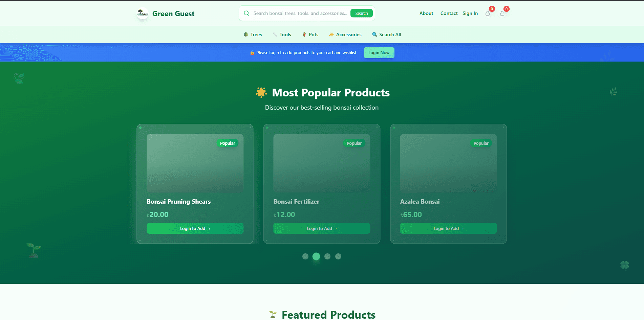This screenshot has width=644, height=320.
Task: Open the Contact page
Action: [x=449, y=13]
